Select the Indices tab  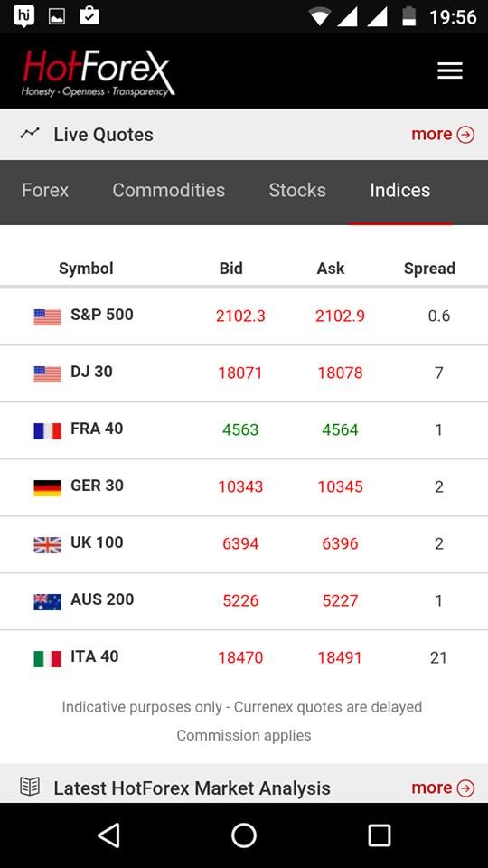[400, 191]
